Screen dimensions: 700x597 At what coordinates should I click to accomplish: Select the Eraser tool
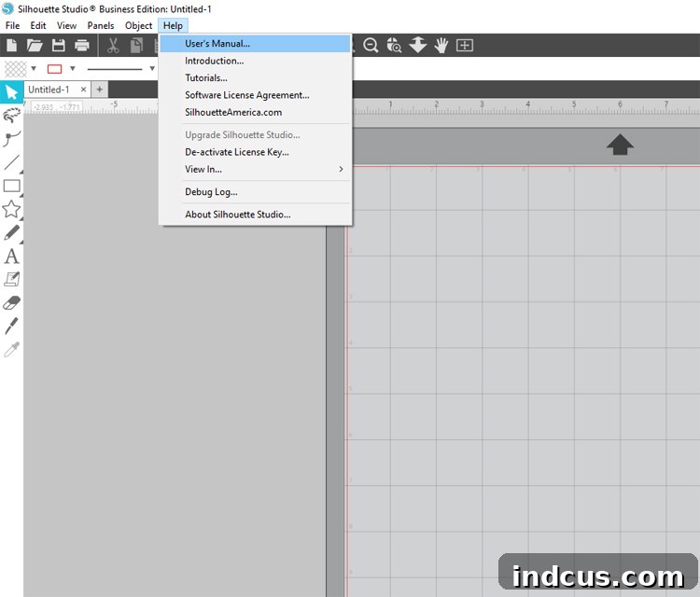11,303
